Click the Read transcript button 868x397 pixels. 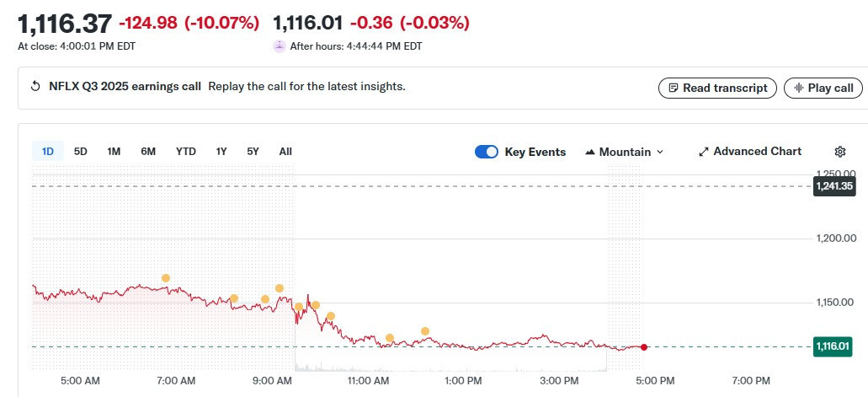[717, 88]
